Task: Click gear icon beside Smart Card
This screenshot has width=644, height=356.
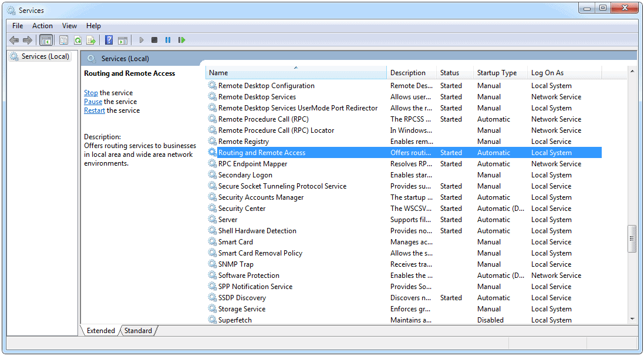Action: pos(212,241)
